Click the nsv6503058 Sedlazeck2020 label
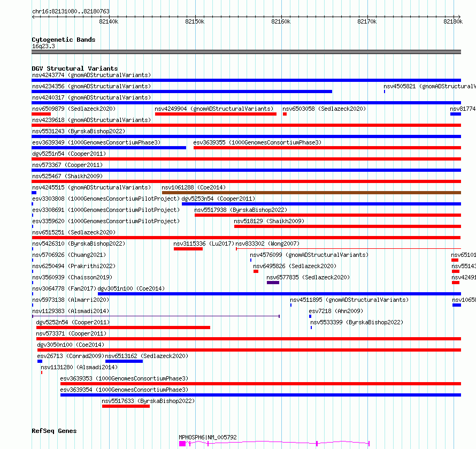The width and height of the screenshot is (476, 449). [x=324, y=109]
